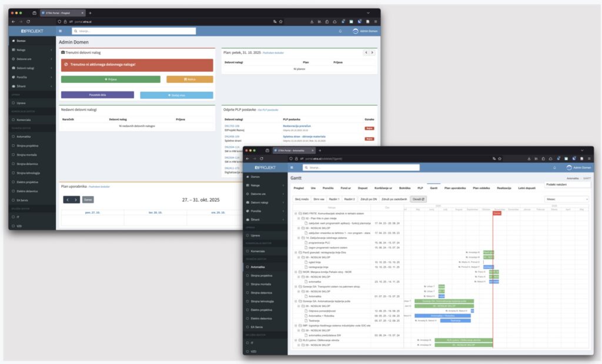Select the Uprava circle item in front sidebar
This screenshot has width=602, height=364.
tap(248, 235)
